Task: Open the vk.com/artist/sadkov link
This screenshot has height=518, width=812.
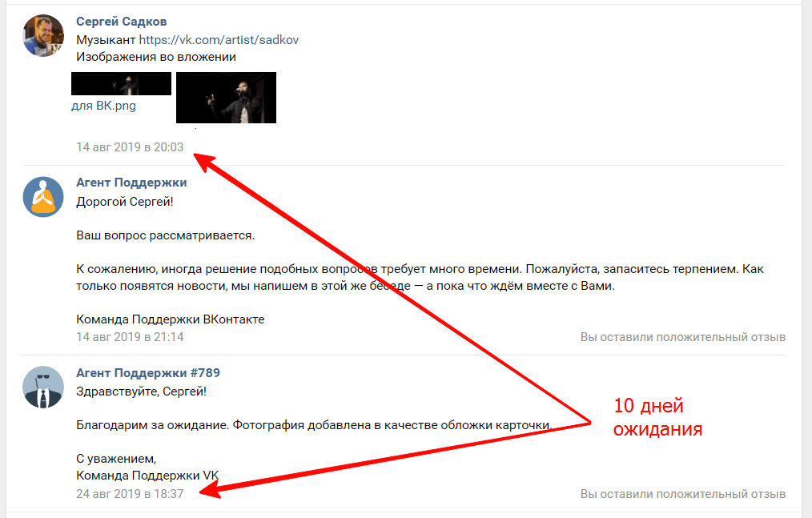Action: coord(219,40)
